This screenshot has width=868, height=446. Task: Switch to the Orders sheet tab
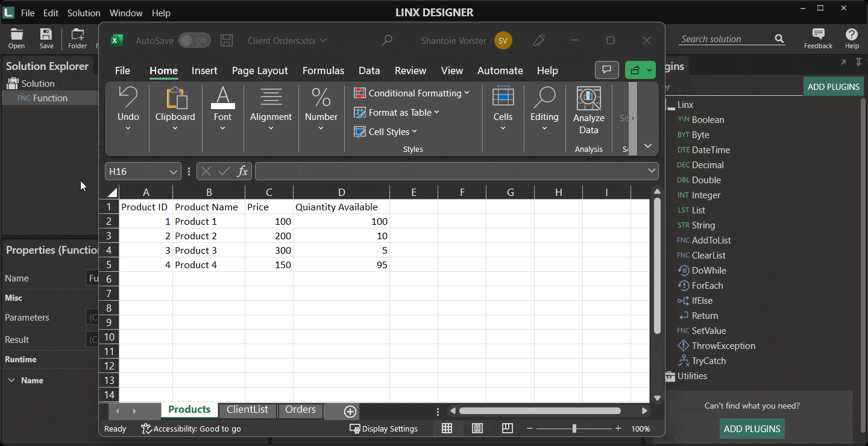(300, 409)
